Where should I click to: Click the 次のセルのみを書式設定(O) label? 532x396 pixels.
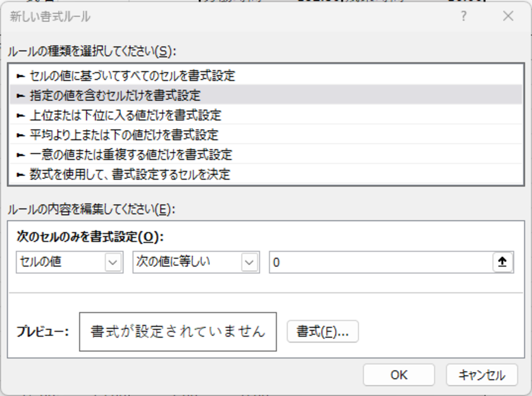[x=90, y=237]
